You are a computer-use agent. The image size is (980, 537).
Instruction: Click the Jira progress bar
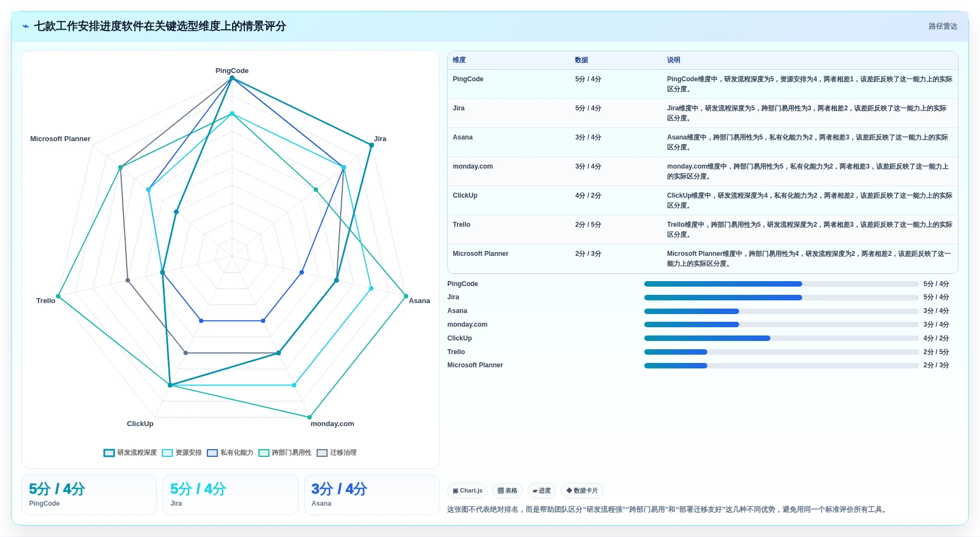781,298
